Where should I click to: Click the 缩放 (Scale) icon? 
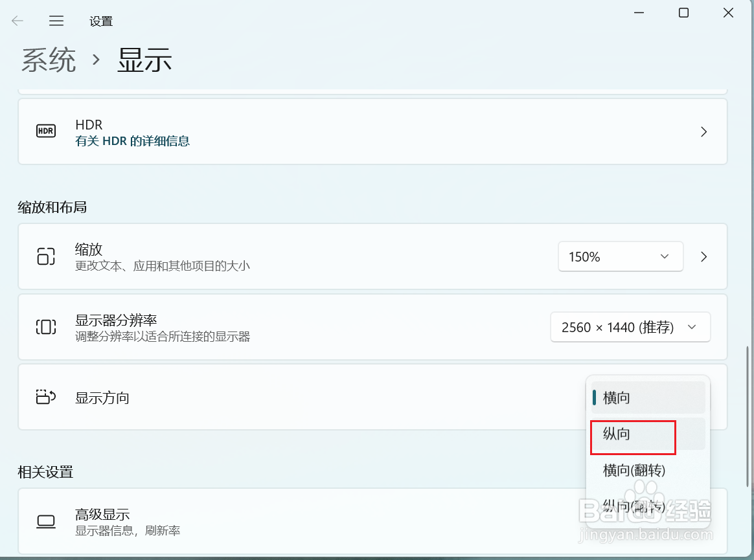pyautogui.click(x=45, y=256)
